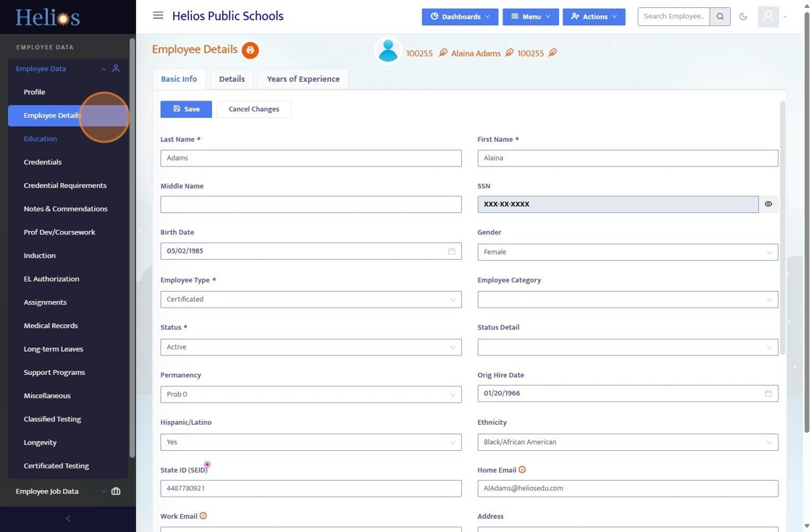Viewport: 811px width, 532px height.
Task: Open the Actions dropdown
Action: point(594,17)
